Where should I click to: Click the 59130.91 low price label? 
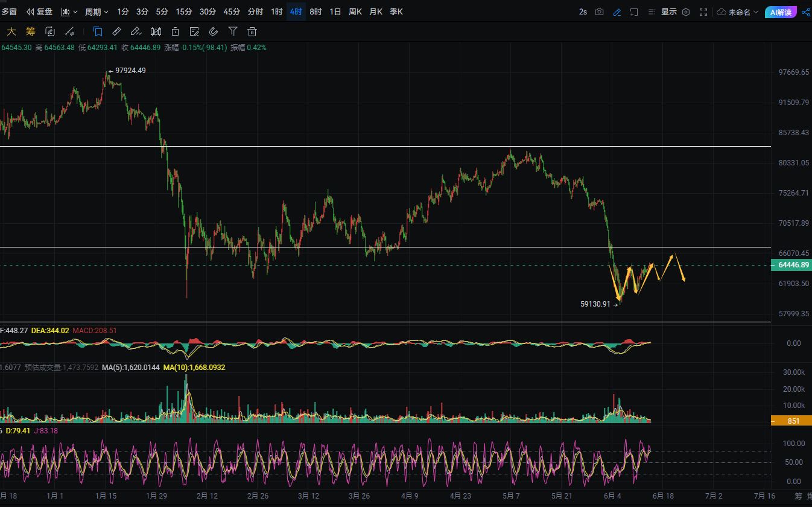pos(595,305)
